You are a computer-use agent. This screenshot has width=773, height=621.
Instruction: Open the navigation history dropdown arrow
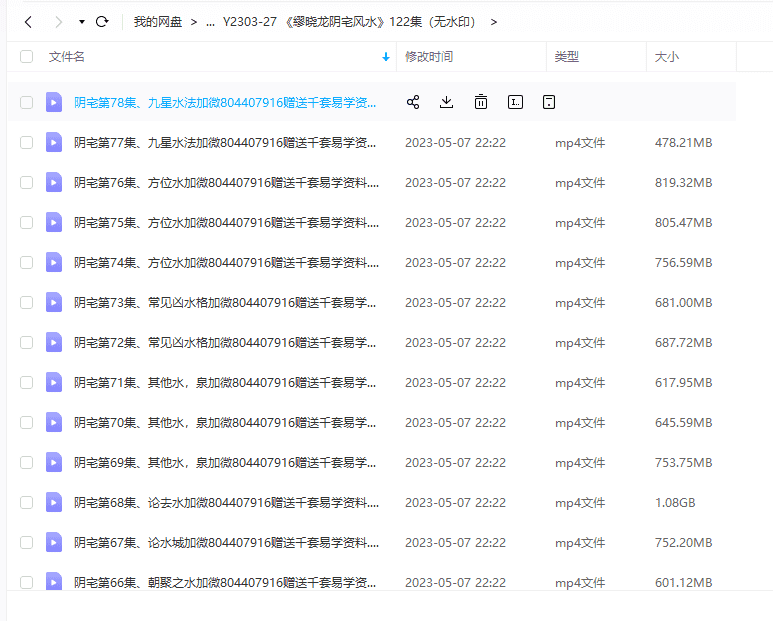coord(81,21)
